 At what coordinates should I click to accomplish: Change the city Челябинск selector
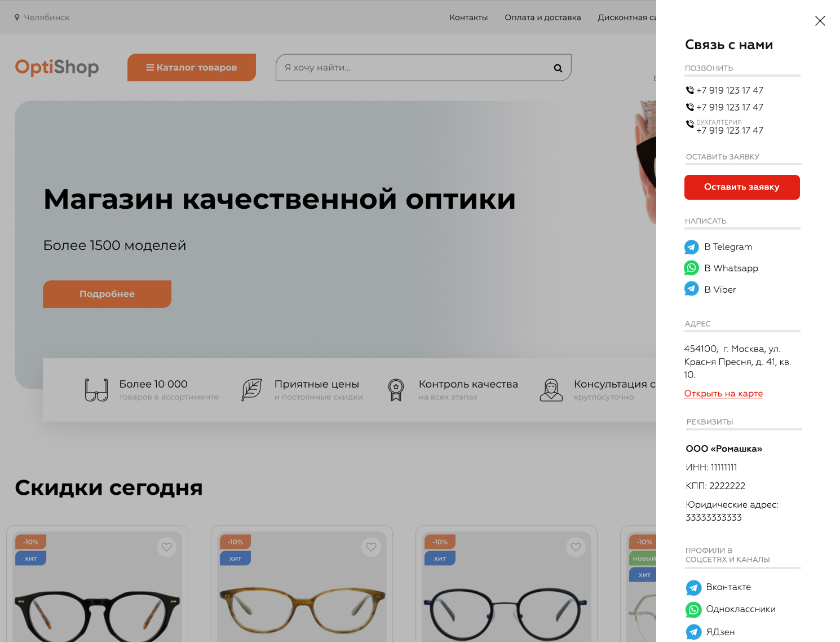pyautogui.click(x=42, y=17)
